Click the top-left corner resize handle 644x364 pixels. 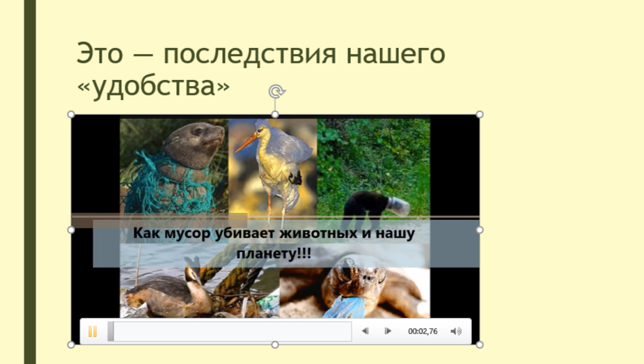pyautogui.click(x=71, y=114)
